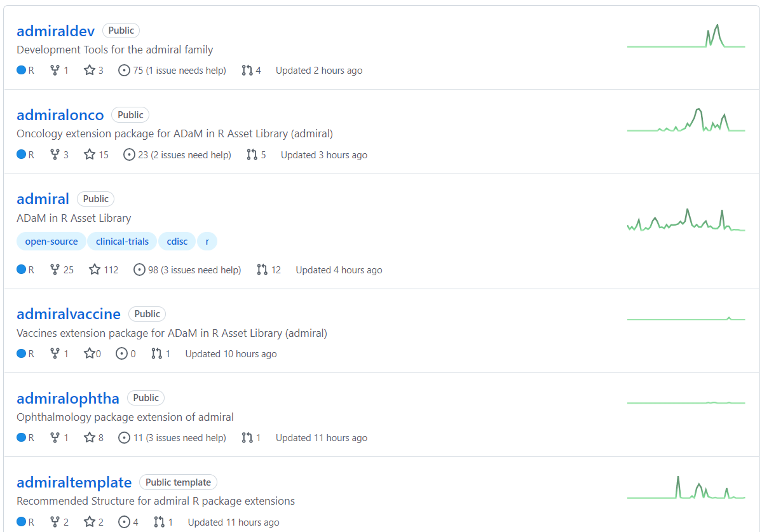Click the star icon for admiral repository
The height and width of the screenshot is (532, 762).
click(95, 269)
